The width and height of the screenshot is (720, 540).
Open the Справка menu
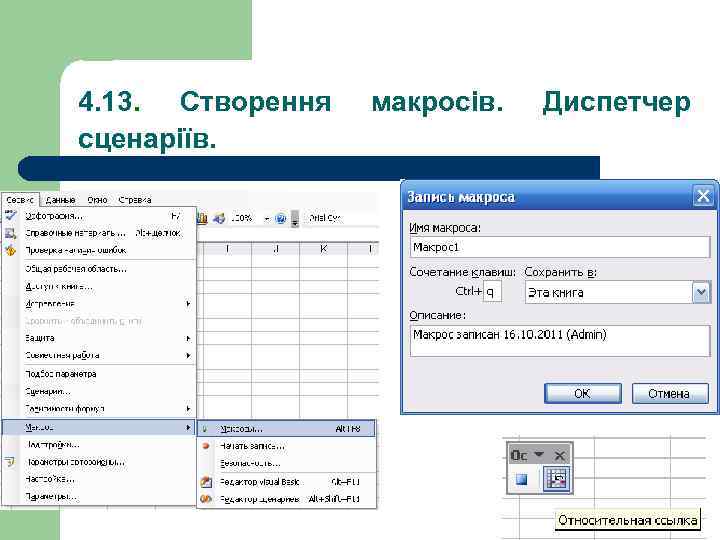click(x=135, y=200)
